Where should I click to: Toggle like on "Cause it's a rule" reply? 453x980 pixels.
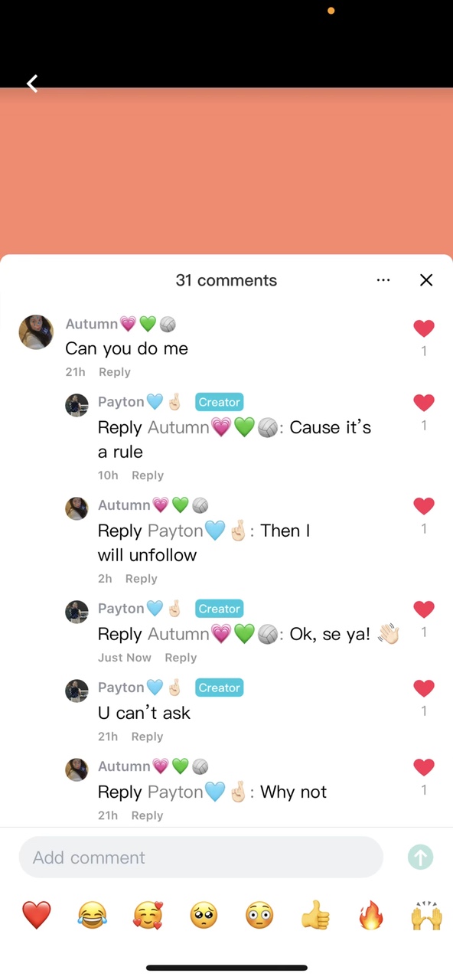coord(424,403)
